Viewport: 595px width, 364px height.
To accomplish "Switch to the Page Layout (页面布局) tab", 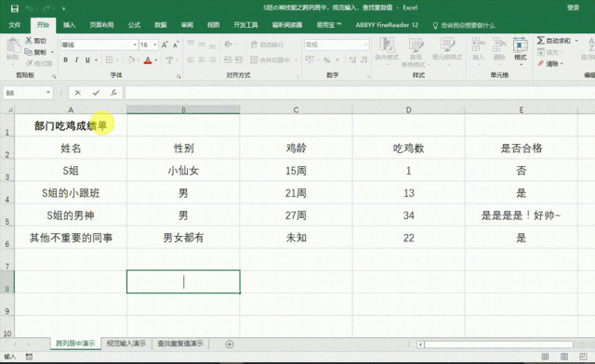I will tap(101, 25).
